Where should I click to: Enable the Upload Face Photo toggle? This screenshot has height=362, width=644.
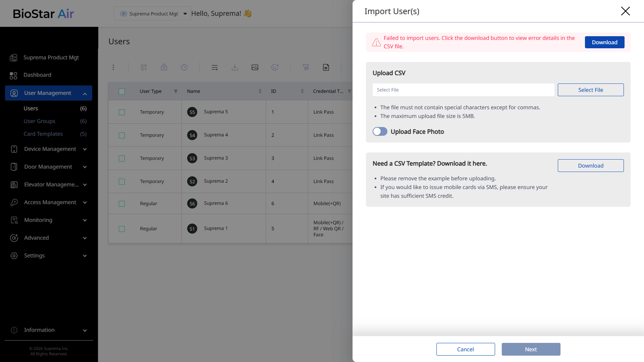point(380,131)
